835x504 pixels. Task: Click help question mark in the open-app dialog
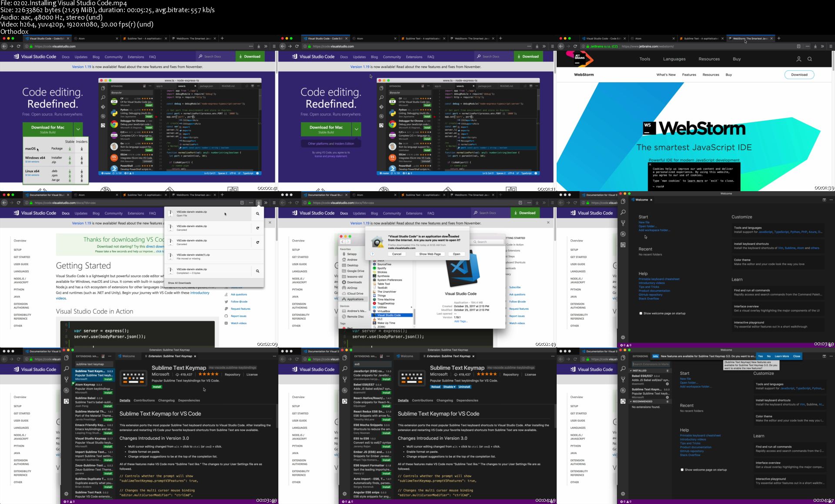coord(373,254)
